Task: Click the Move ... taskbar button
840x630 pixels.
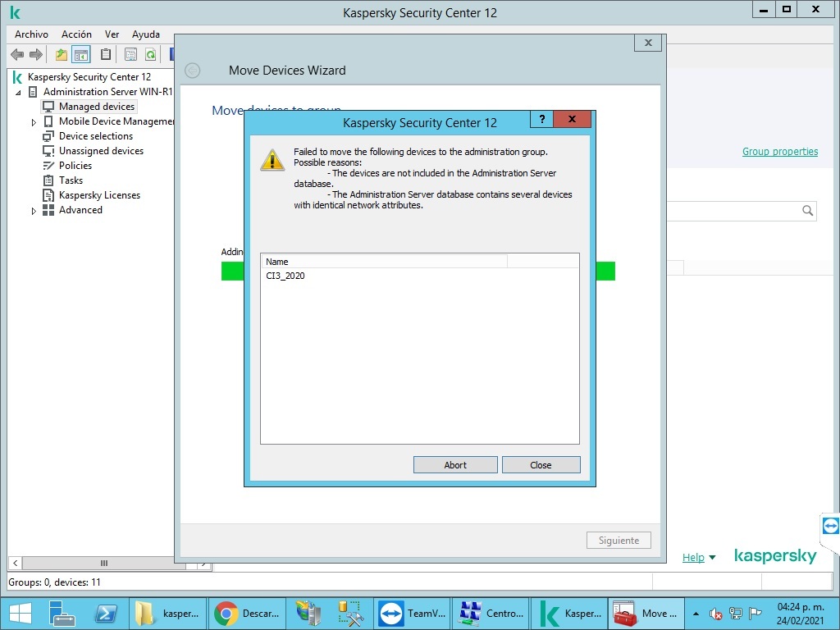Action: pos(647,614)
